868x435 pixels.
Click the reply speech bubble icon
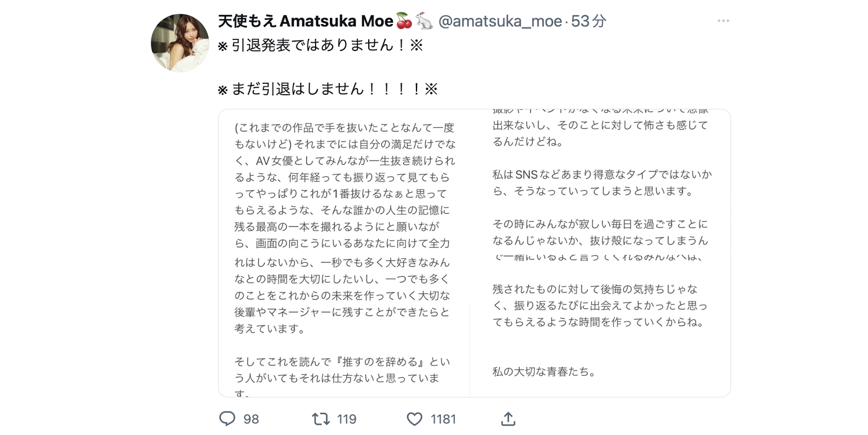[227, 419]
